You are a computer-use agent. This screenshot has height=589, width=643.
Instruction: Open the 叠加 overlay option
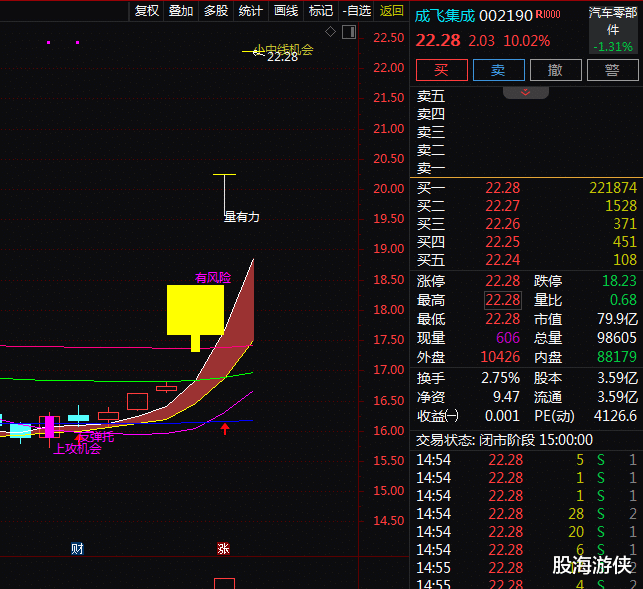click(x=181, y=11)
